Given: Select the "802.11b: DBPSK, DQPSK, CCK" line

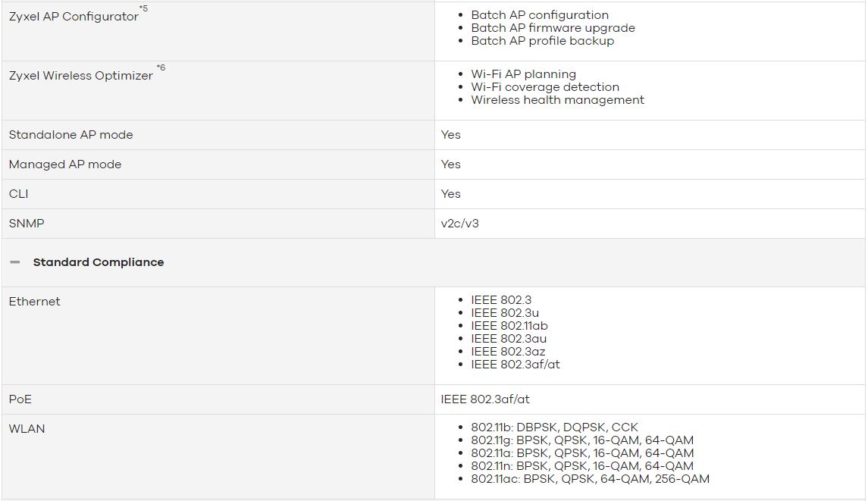Looking at the screenshot, I should coord(555,428).
